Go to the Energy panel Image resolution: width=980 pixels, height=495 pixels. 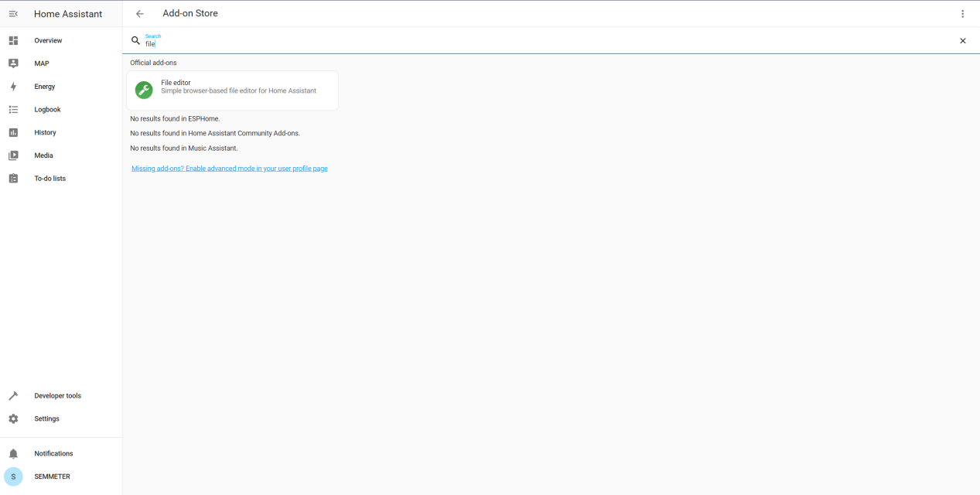[x=61, y=87]
